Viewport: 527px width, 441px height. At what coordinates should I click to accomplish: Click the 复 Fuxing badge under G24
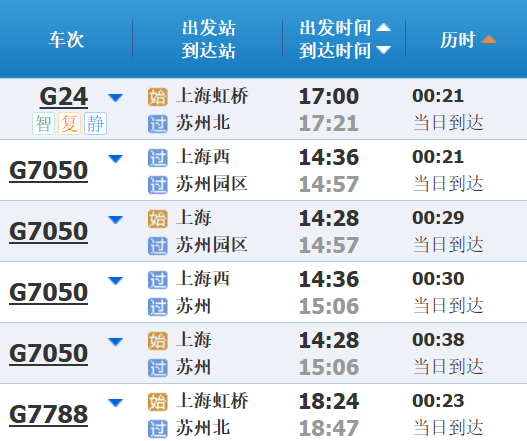[x=69, y=124]
